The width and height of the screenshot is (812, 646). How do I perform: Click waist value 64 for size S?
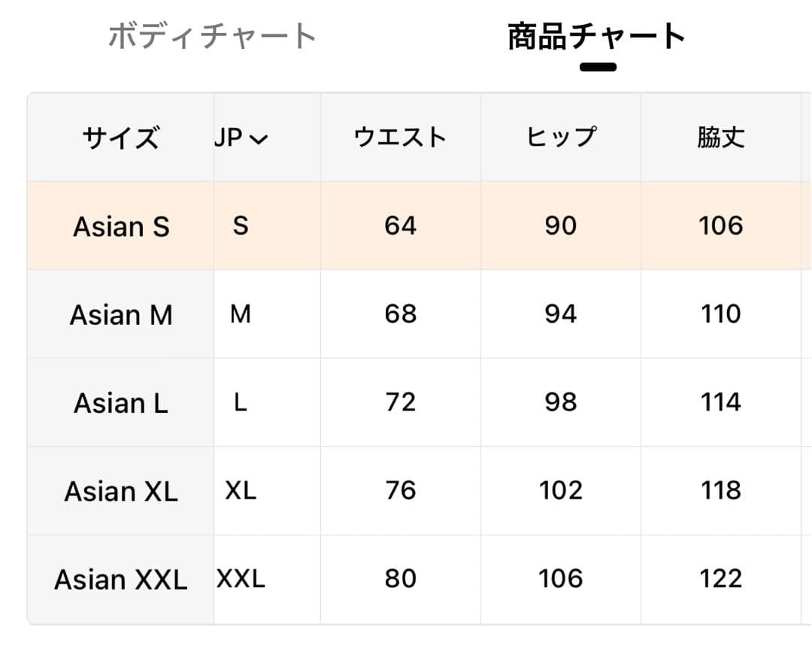tap(400, 226)
